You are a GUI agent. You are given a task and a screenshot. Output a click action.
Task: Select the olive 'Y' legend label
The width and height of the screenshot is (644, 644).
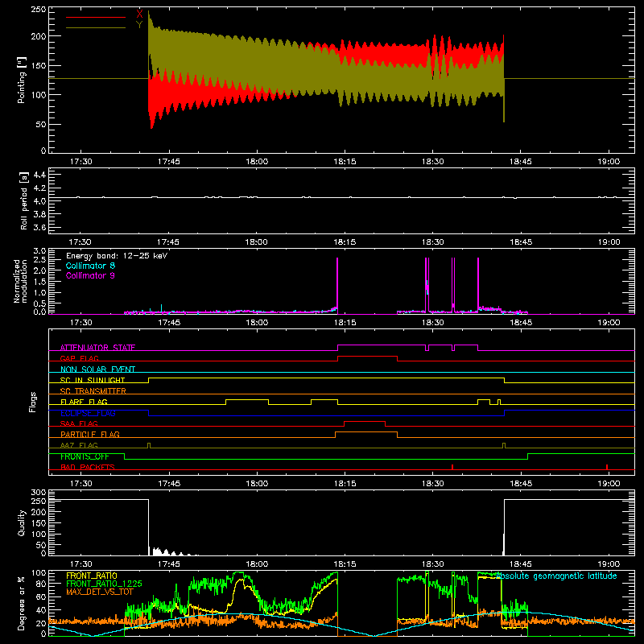(139, 25)
